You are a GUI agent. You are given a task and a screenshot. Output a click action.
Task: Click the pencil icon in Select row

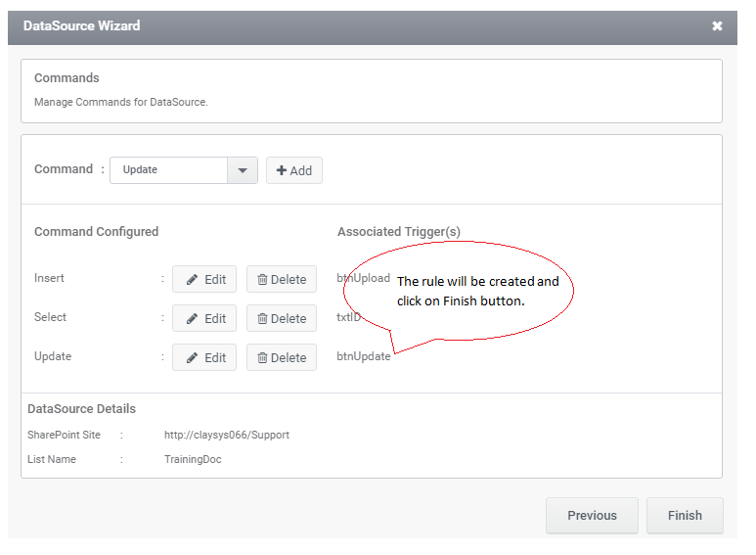point(192,318)
